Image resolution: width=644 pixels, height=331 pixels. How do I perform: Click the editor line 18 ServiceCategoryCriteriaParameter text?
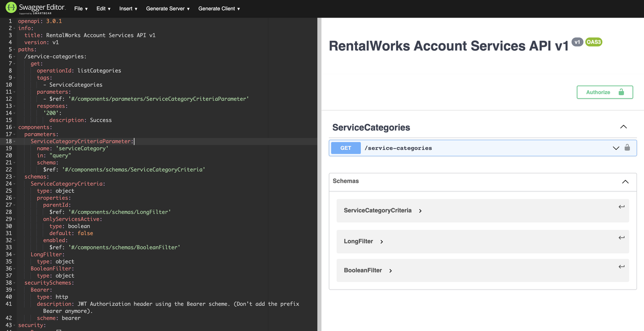pos(82,142)
